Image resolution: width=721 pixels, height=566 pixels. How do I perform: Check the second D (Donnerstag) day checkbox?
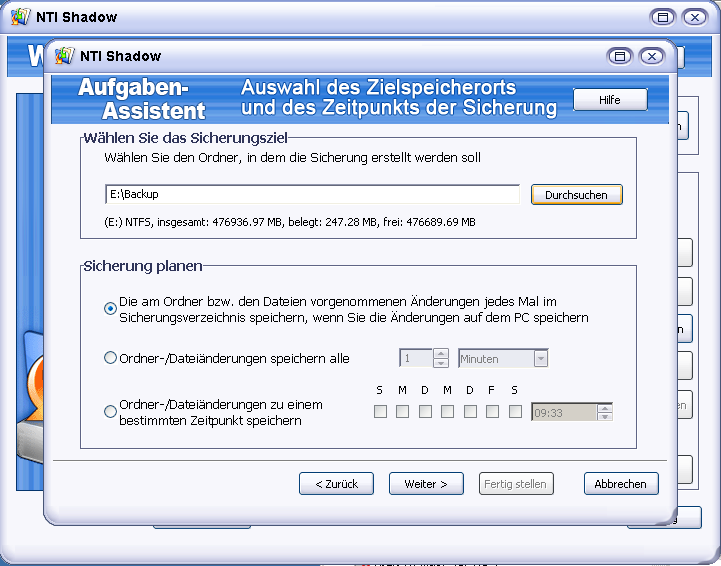coord(470,412)
